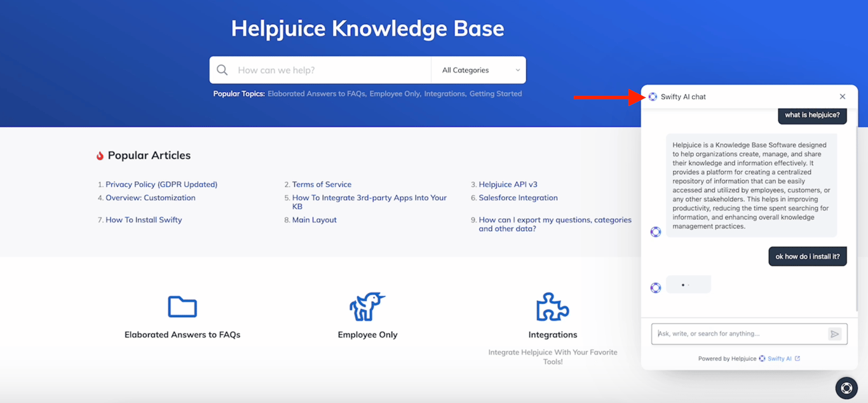Open the Overview: Customization article
Screen dimensions: 868x403
tap(151, 198)
